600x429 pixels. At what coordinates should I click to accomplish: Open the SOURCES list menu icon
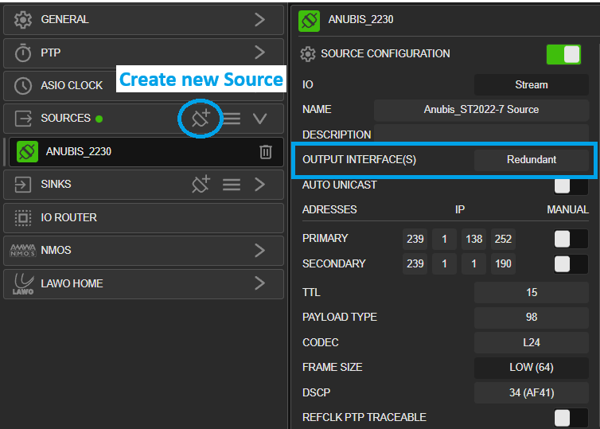[232, 119]
